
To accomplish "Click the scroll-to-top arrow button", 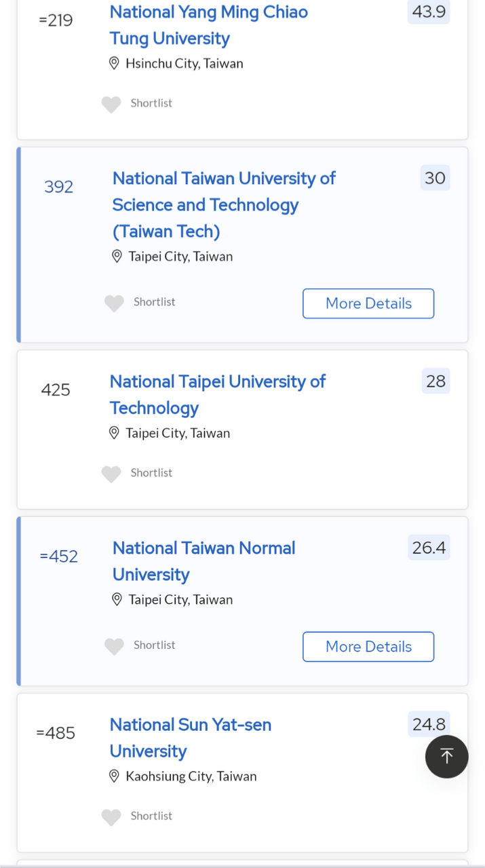I will (446, 756).
